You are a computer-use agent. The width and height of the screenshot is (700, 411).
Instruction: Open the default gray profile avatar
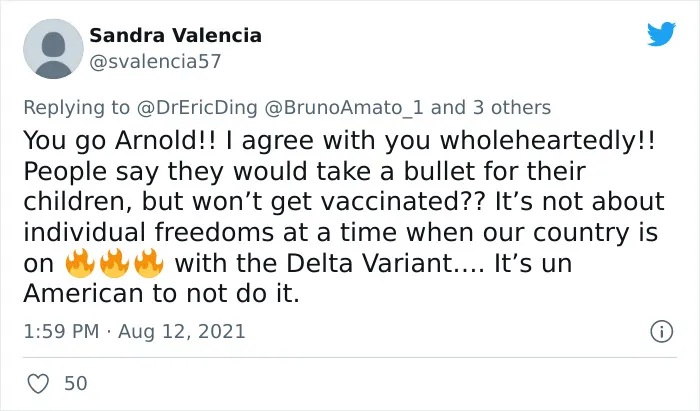coord(53,49)
